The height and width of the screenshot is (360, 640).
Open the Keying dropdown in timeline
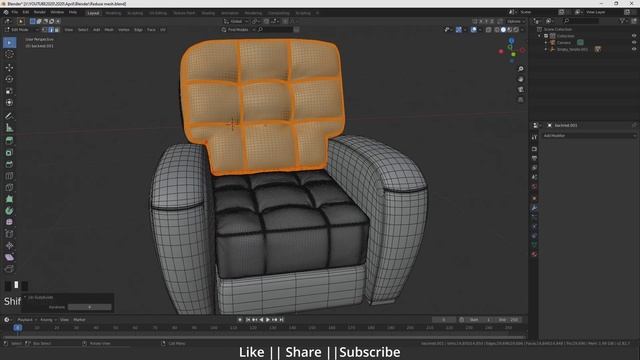[x=48, y=320]
